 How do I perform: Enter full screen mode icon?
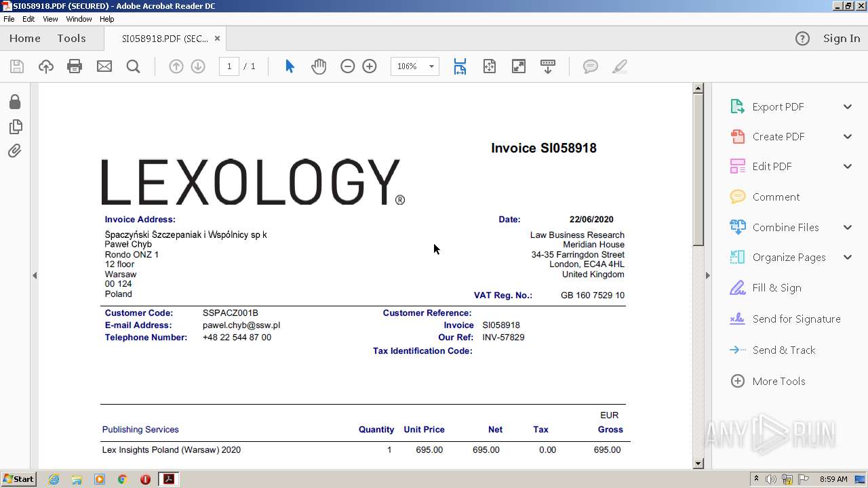[x=519, y=66]
